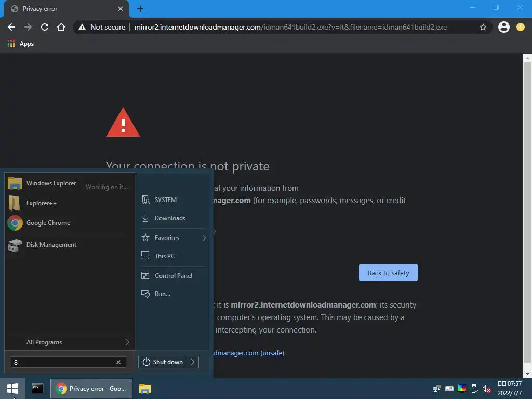Click the keyboard tray icon

(x=449, y=389)
